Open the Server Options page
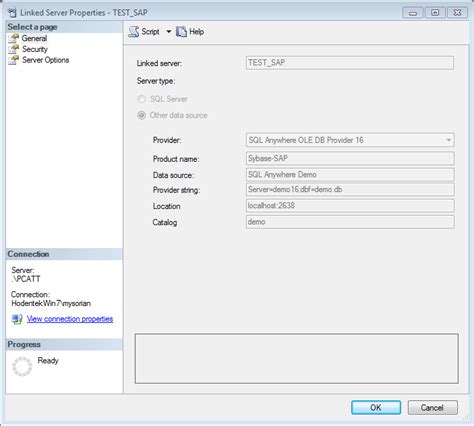474x426 pixels. point(46,60)
